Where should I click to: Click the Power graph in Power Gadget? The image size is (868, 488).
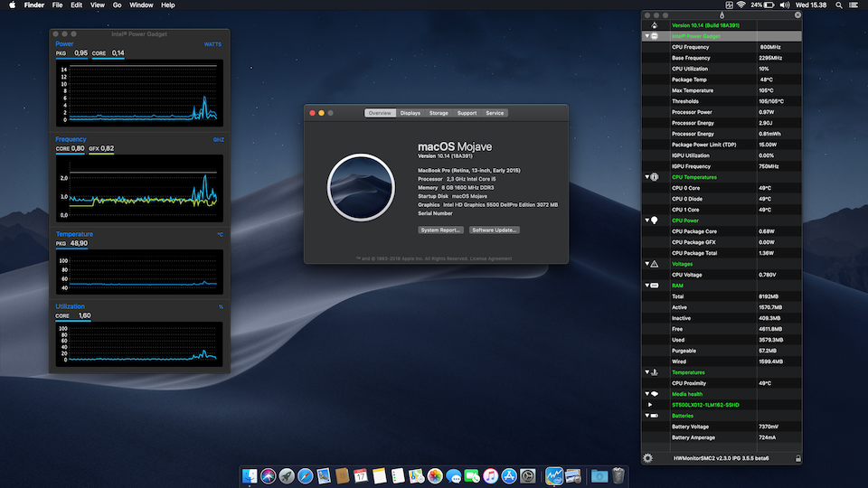pos(139,93)
